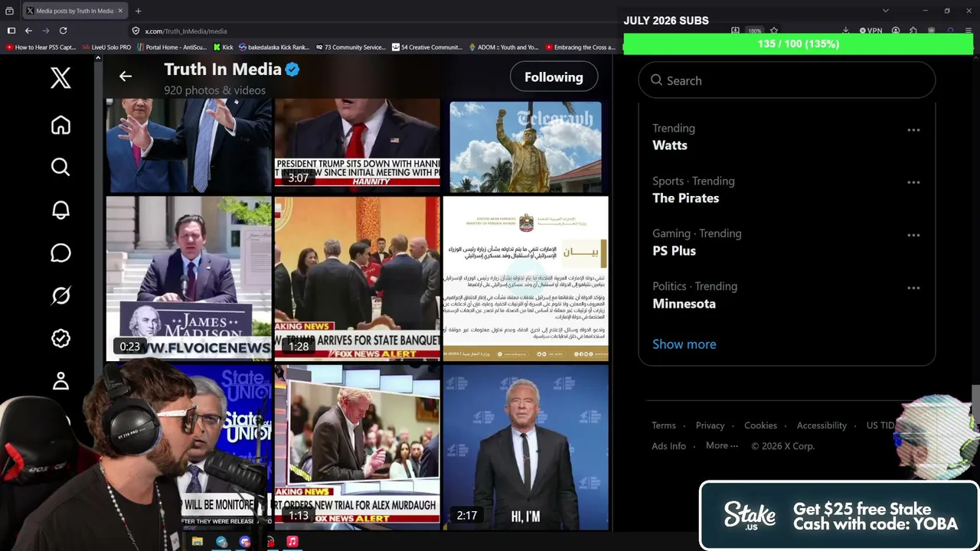The width and height of the screenshot is (980, 551).
Task: Open Terms footer link
Action: (664, 425)
